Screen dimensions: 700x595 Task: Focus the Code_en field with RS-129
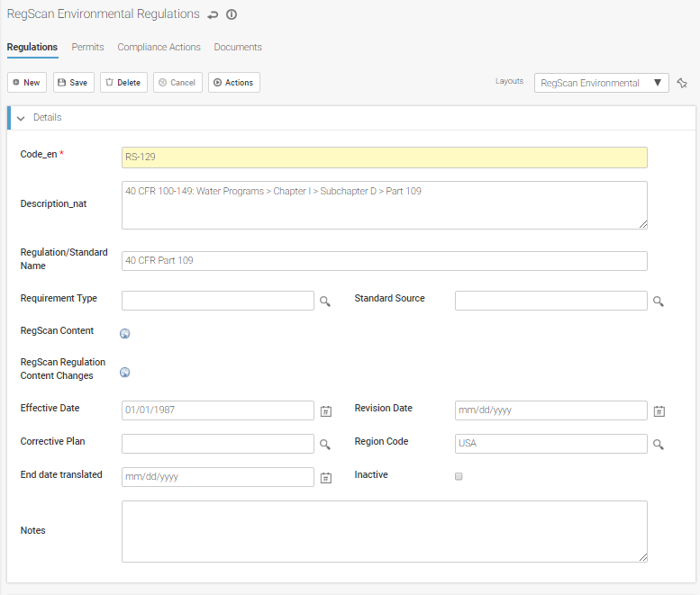coord(385,158)
